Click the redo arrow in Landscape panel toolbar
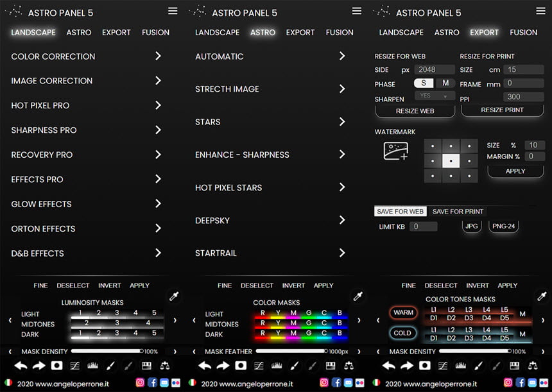The width and height of the screenshot is (552, 392). tap(39, 366)
